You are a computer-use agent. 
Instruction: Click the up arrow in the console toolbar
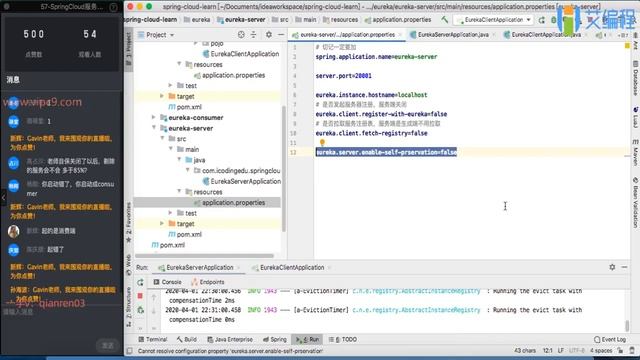click(x=154, y=298)
